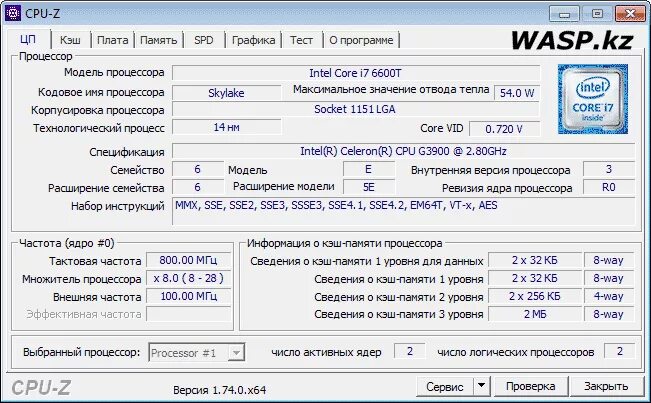Open the SPD tab

click(204, 40)
